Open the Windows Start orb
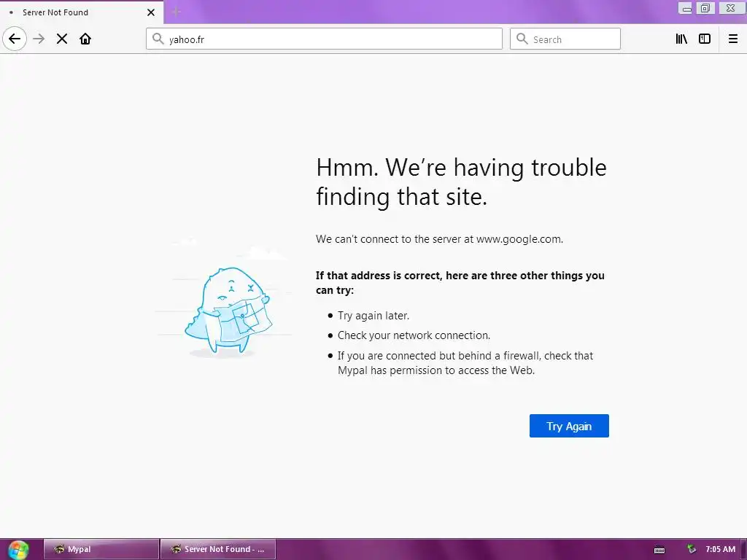747x560 pixels. (18, 550)
